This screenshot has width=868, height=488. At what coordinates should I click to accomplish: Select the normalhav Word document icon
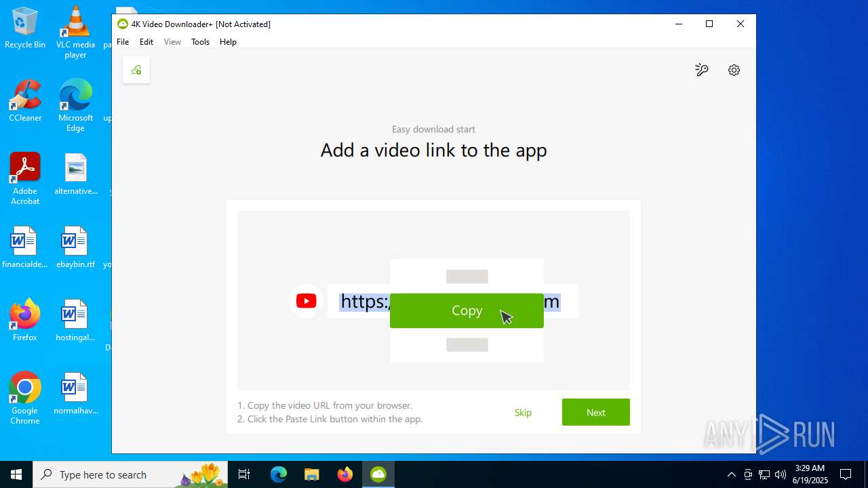(x=75, y=394)
